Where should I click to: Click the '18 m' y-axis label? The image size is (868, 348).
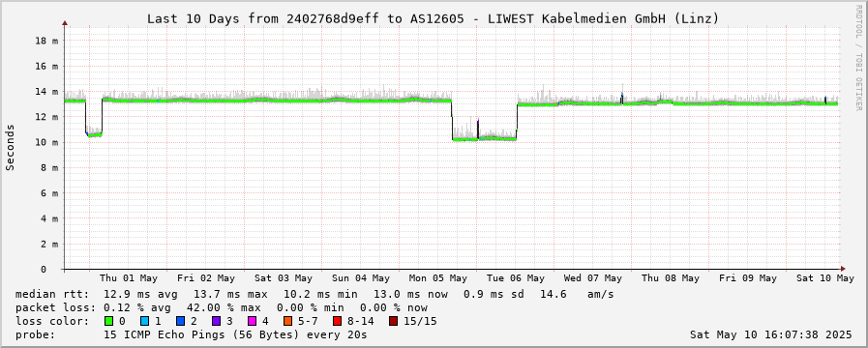point(47,41)
